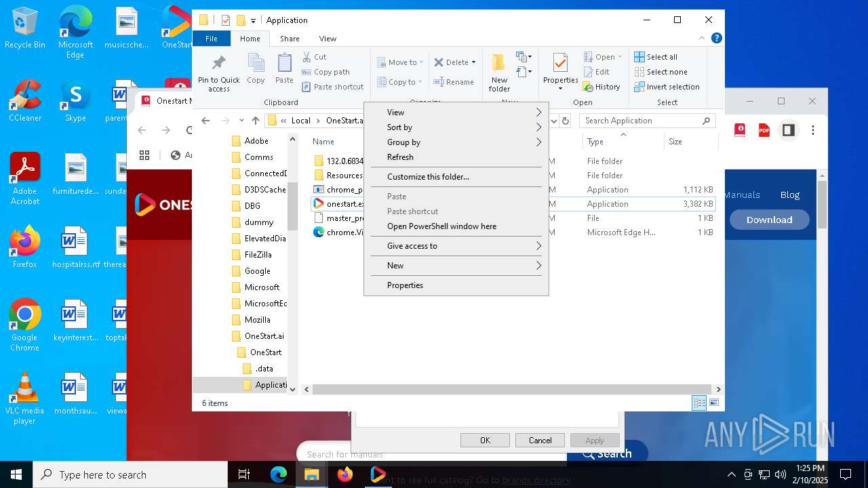
Task: Switch to the Share tab
Action: click(x=290, y=39)
